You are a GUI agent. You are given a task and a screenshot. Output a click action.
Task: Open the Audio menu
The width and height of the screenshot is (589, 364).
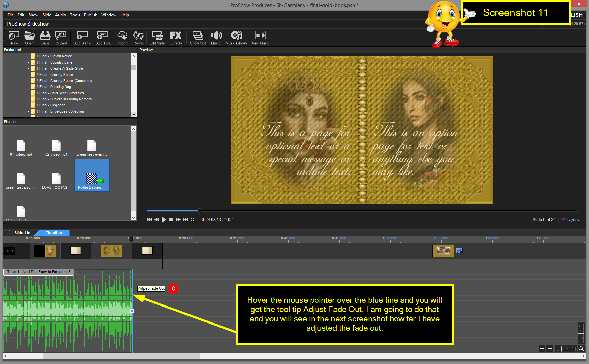tap(61, 15)
